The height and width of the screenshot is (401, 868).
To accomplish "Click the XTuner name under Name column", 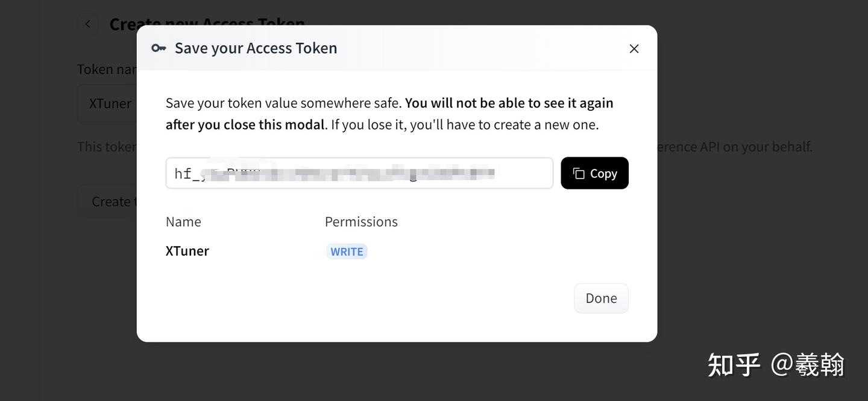I will (187, 251).
